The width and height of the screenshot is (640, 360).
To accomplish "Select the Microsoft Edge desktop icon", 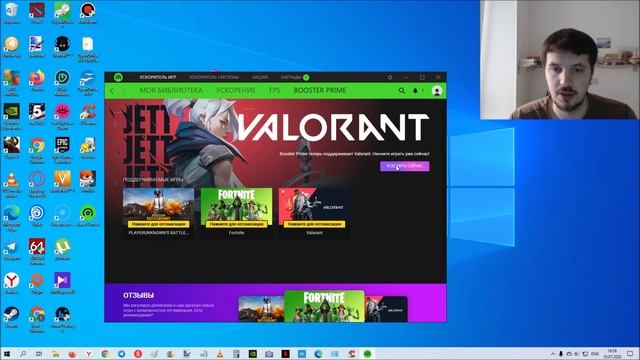I will point(11,217).
